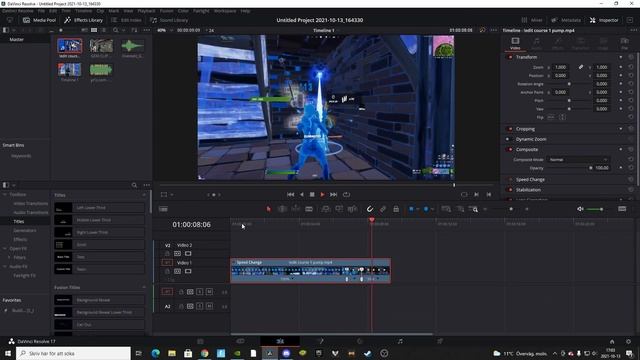Image resolution: width=640 pixels, height=360 pixels.
Task: Click the Replace Clip toolbar icon
Action: point(352,209)
